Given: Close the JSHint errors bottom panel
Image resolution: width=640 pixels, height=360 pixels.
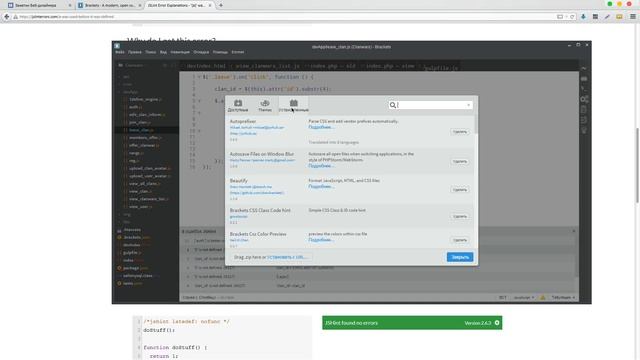Looking at the screenshot, I should (573, 231).
